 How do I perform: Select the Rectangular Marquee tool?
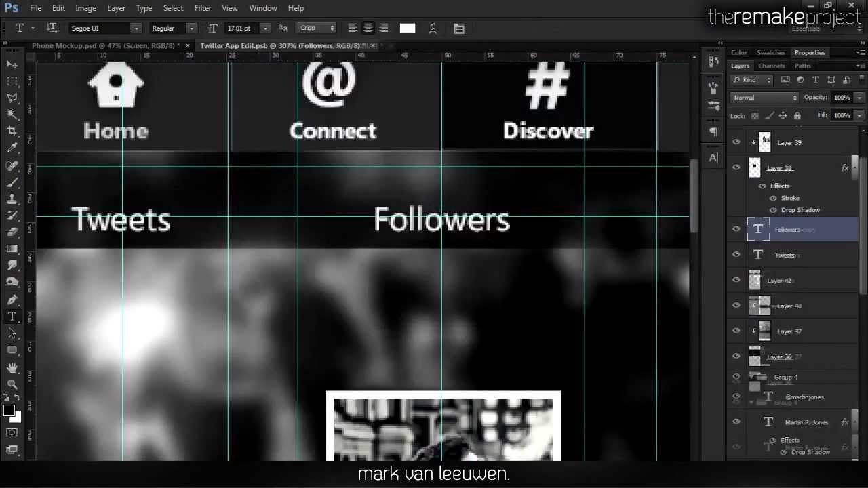click(12, 81)
